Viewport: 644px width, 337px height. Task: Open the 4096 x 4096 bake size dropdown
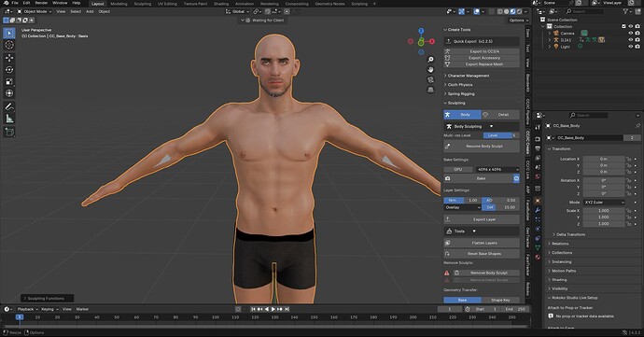tap(497, 169)
